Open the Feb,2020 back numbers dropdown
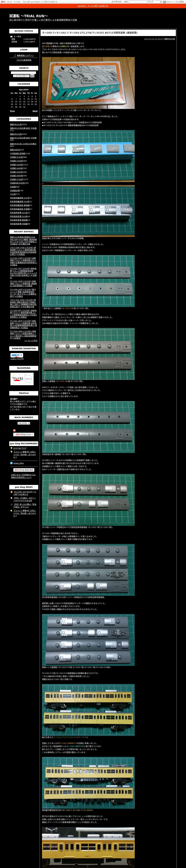Screen dimensions: 186x868 [x=24, y=423]
